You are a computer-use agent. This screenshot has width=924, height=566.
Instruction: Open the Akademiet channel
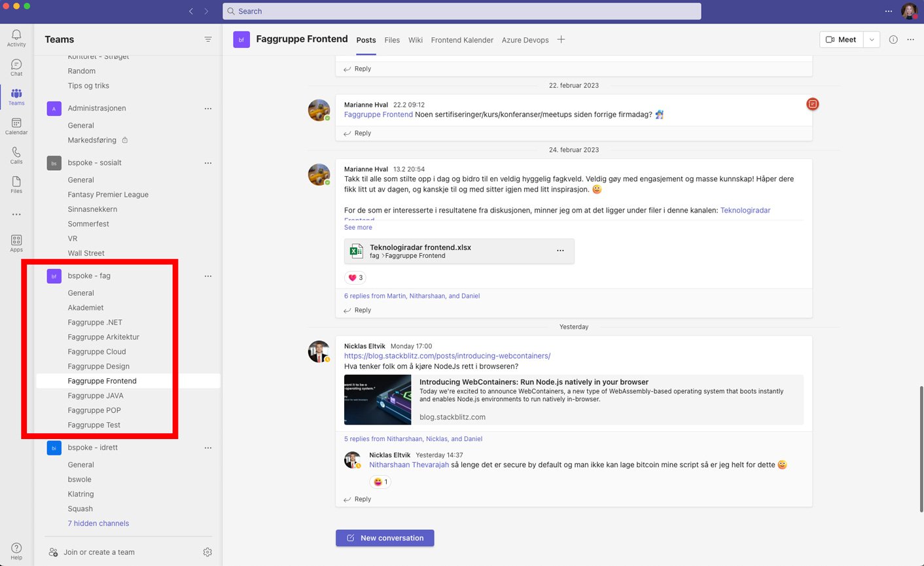(86, 308)
